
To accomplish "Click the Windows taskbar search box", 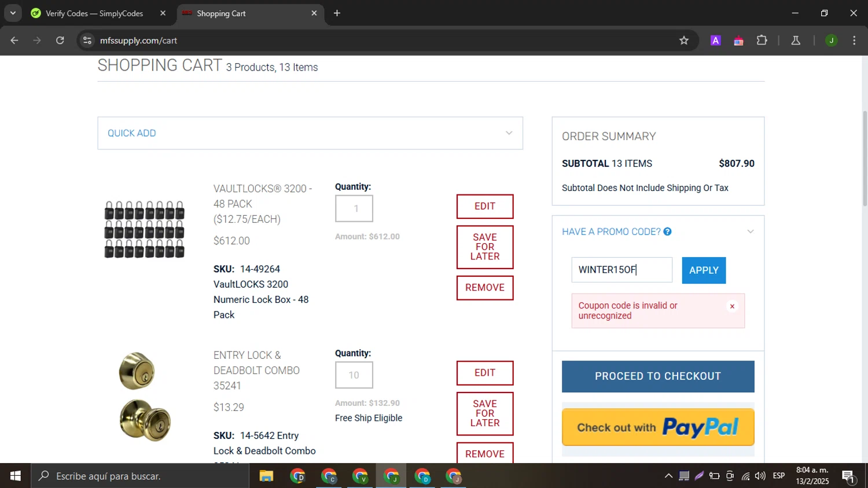I will [140, 476].
